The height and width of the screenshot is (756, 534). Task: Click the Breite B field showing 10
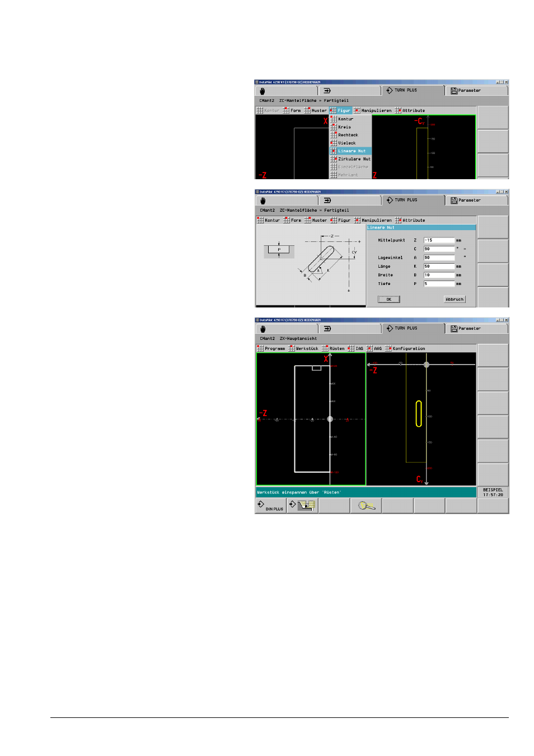point(439,275)
